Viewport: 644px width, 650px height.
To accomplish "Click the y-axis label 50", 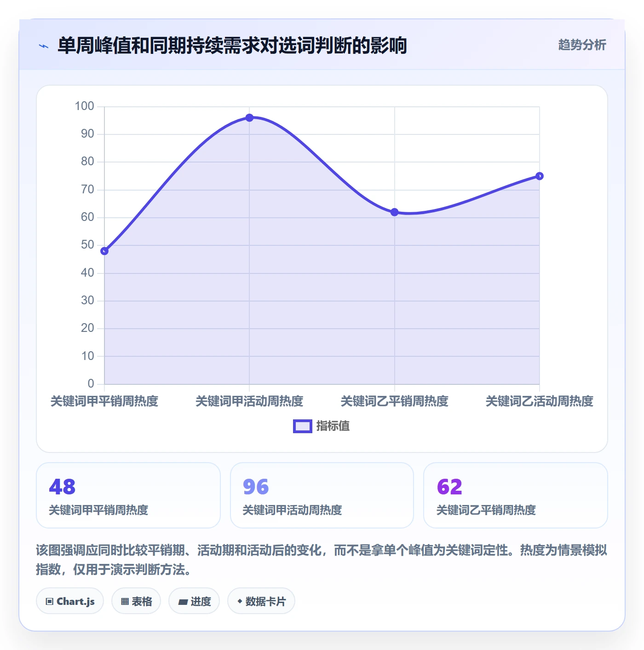I will (x=87, y=245).
